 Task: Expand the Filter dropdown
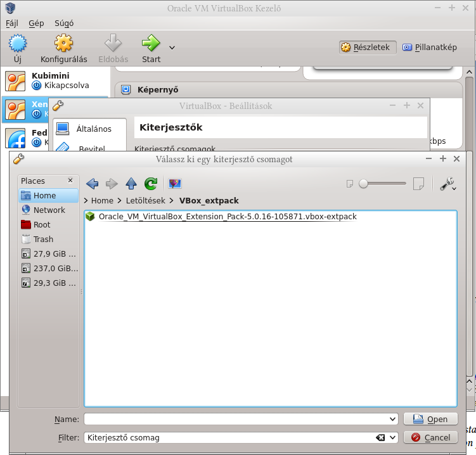coord(392,437)
